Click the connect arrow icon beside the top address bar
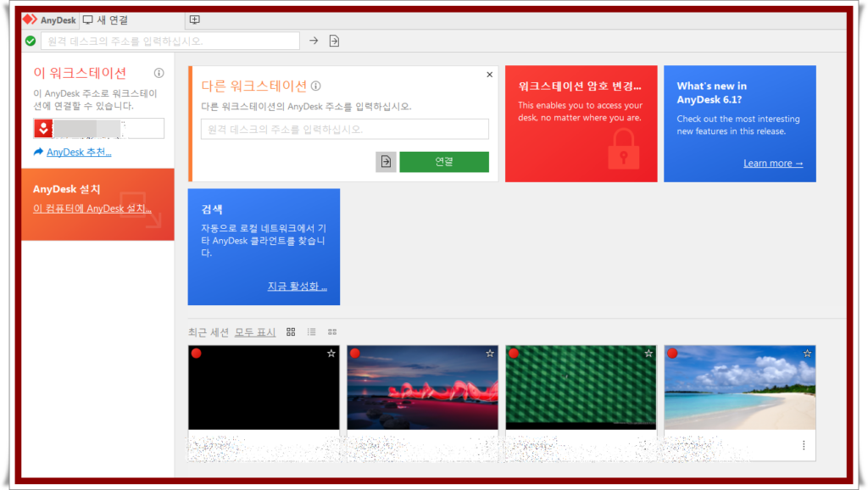The image size is (868, 490). [314, 41]
